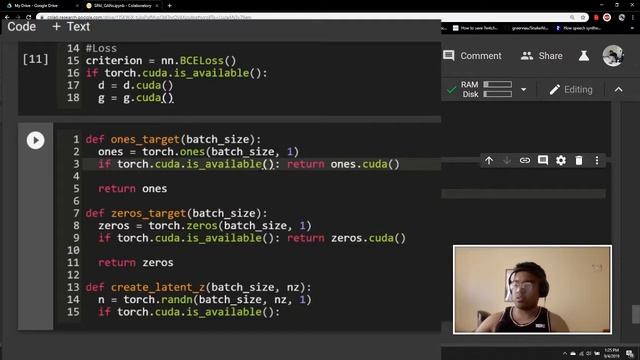Image resolution: width=640 pixels, height=360 pixels.
Task: Open a new browser tab
Action: (169, 6)
